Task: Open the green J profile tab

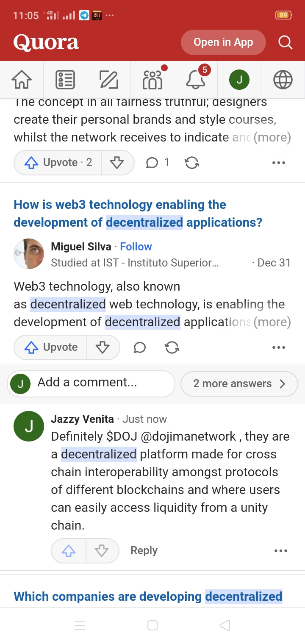Action: pos(239,80)
